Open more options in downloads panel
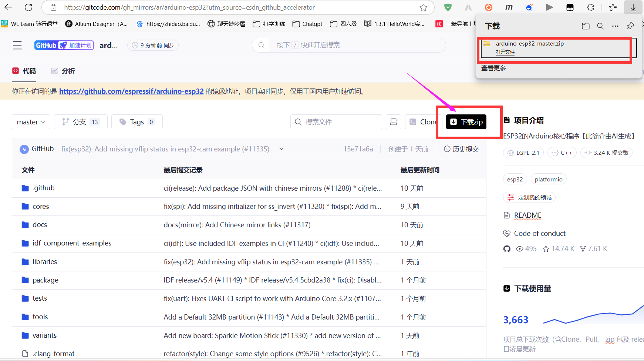This screenshot has height=361, width=644. (615, 26)
